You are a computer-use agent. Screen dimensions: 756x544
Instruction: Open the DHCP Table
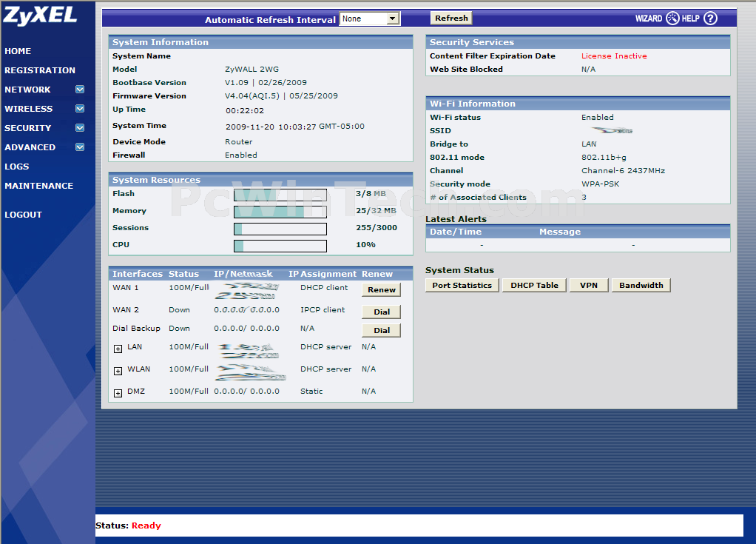[x=534, y=286]
